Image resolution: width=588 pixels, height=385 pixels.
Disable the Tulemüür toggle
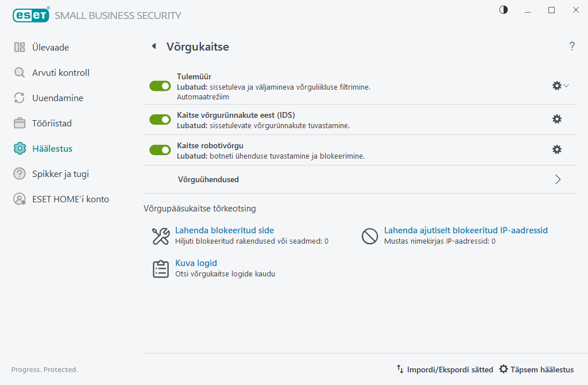(160, 86)
